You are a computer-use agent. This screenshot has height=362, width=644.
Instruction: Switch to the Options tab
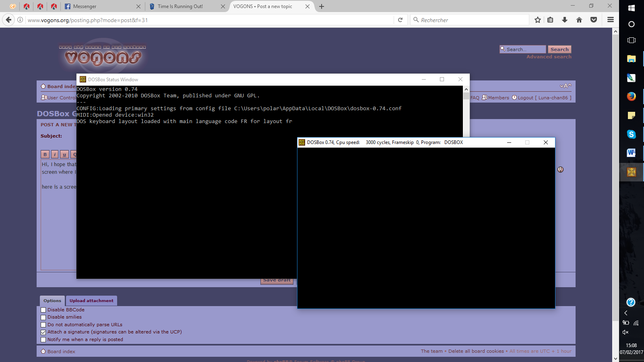coord(52,300)
